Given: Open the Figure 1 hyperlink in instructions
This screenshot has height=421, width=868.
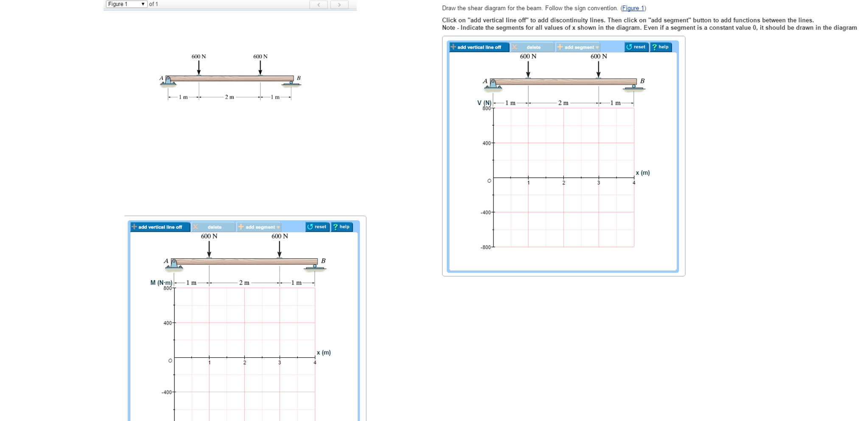Looking at the screenshot, I should point(633,8).
